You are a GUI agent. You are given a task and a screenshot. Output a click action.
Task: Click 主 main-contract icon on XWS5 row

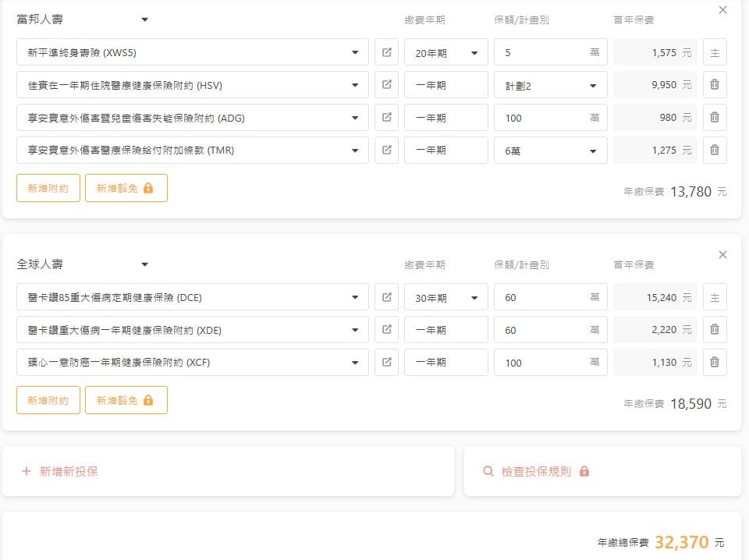pos(714,52)
